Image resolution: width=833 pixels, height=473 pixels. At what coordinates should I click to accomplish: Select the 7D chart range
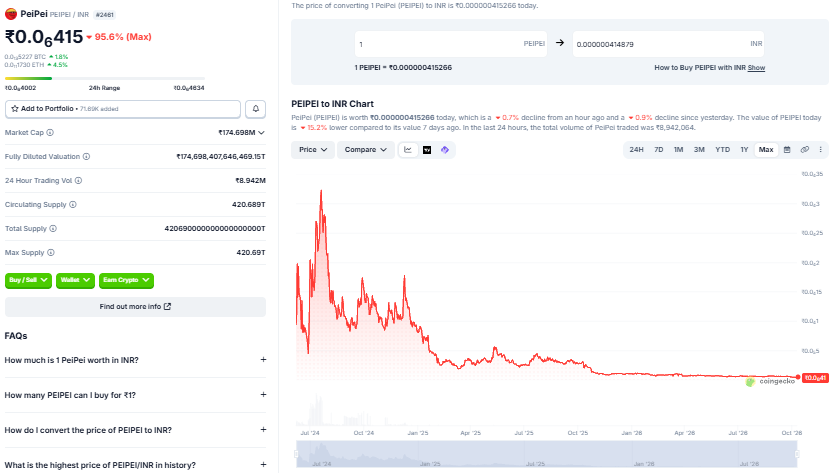659,150
